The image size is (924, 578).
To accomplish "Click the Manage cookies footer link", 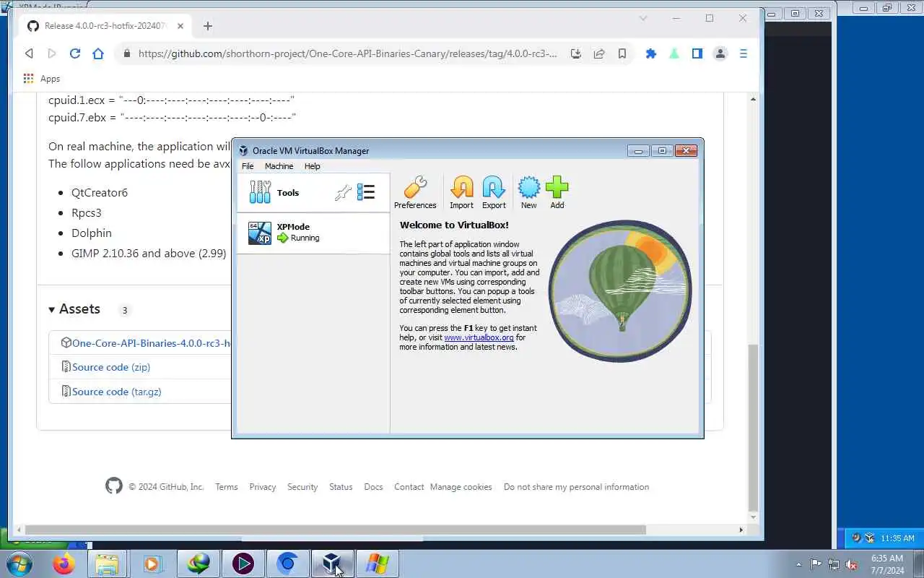I will pyautogui.click(x=461, y=487).
